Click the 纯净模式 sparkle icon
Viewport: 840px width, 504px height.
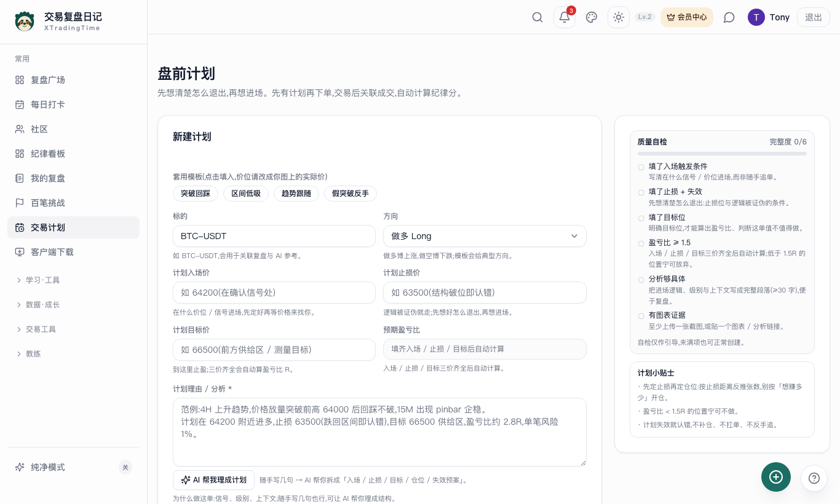(20, 467)
